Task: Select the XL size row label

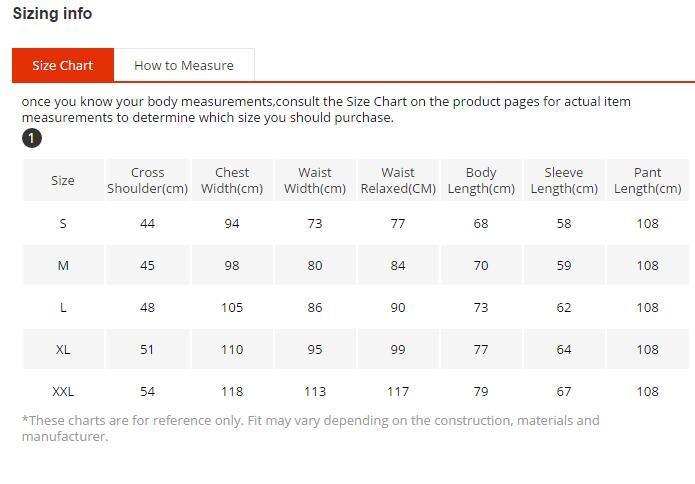Action: pos(63,349)
